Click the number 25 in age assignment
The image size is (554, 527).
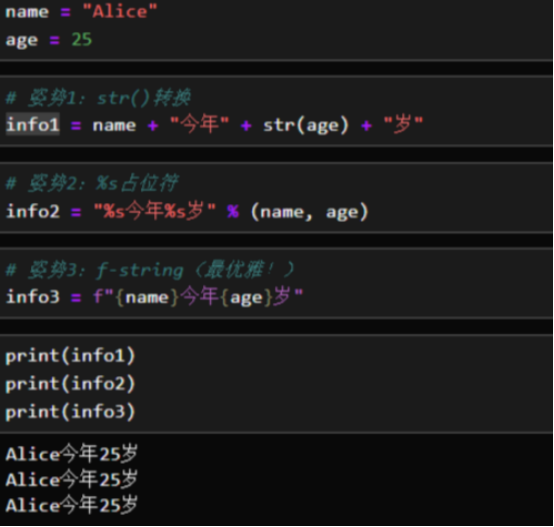click(82, 39)
